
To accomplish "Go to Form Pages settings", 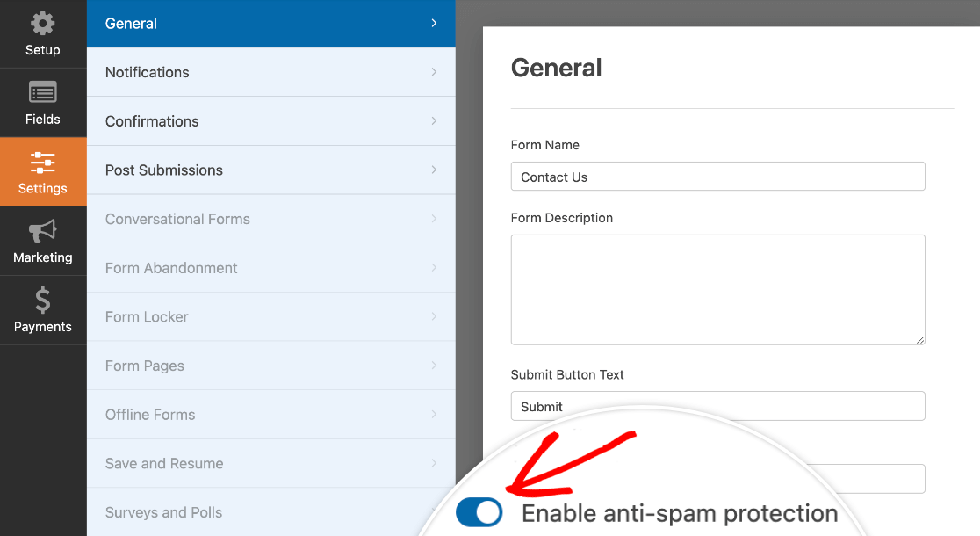I will click(270, 366).
